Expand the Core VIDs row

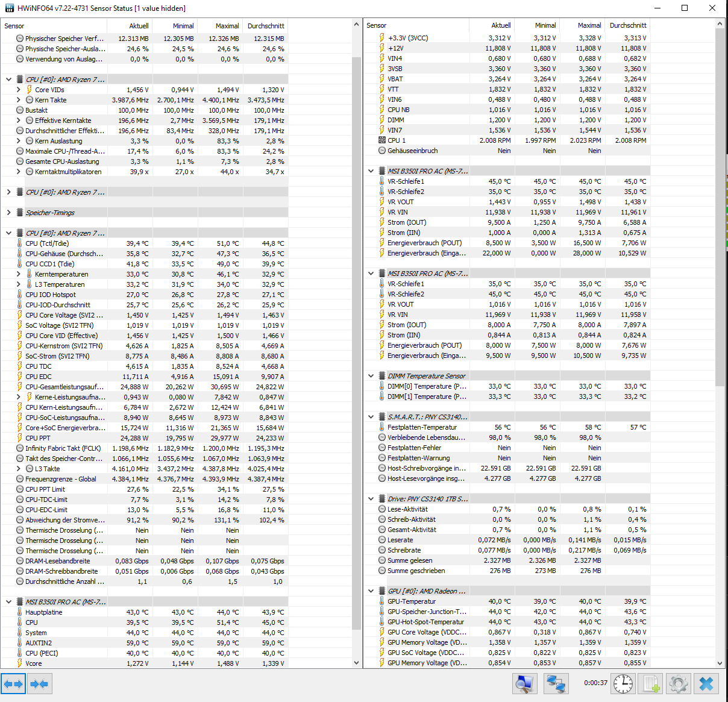(18, 90)
